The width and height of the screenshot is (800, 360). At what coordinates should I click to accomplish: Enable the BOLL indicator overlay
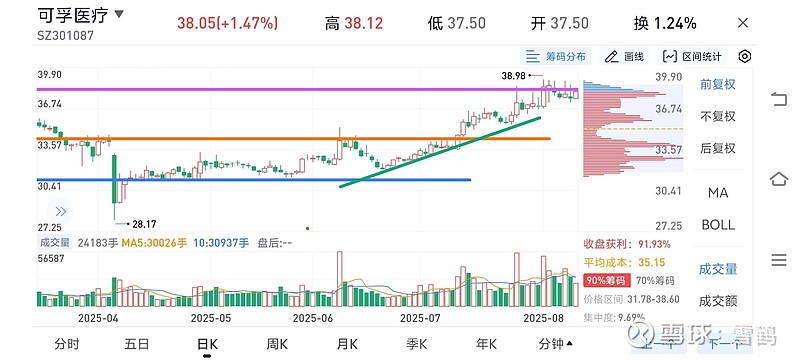[x=718, y=225]
